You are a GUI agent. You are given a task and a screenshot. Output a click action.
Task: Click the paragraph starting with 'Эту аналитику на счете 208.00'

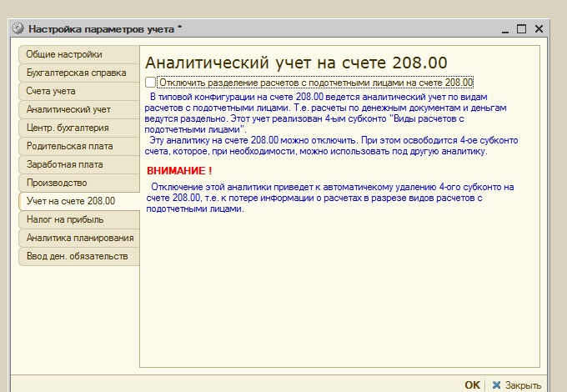331,146
